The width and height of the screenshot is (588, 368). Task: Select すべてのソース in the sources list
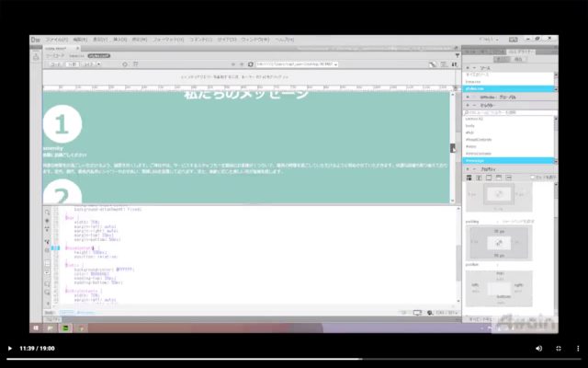click(508, 75)
